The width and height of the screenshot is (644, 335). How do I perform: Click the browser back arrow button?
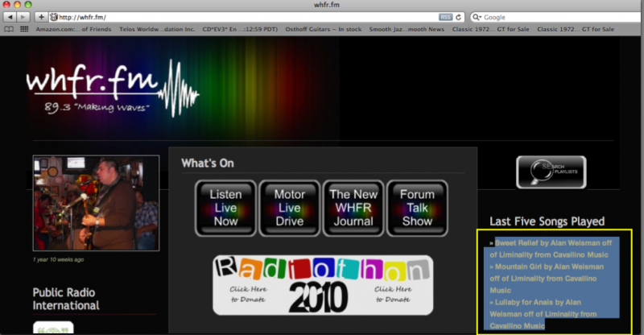coord(10,17)
